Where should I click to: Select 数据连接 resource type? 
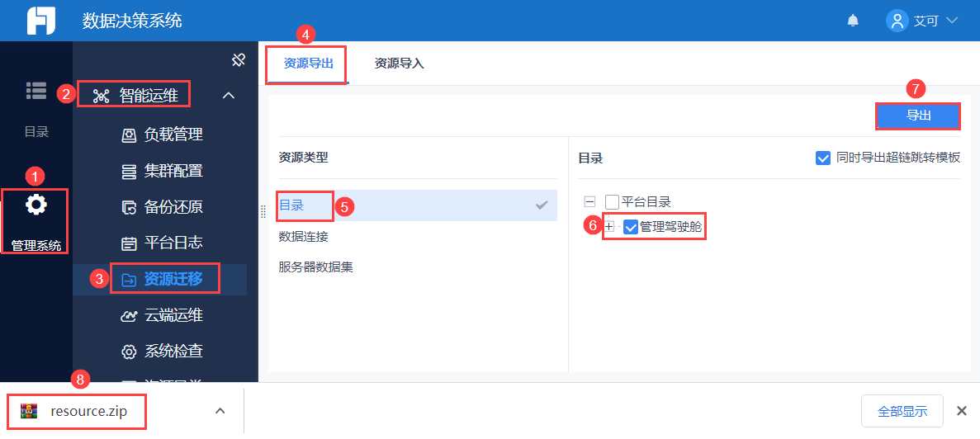[304, 237]
